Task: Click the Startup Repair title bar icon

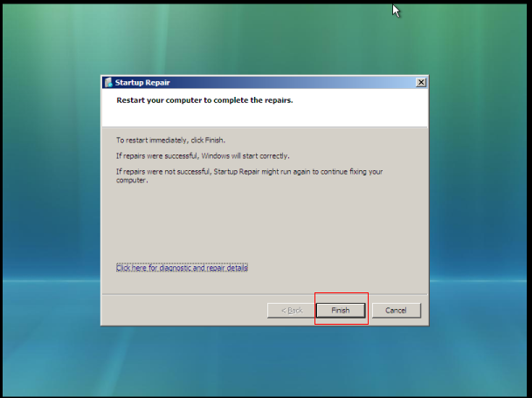Action: [108, 82]
